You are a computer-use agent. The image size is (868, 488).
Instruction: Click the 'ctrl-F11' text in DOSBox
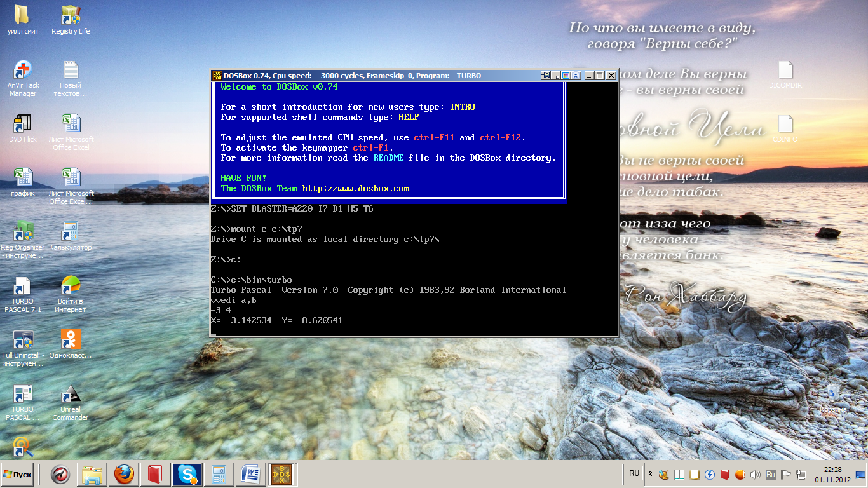[435, 138]
